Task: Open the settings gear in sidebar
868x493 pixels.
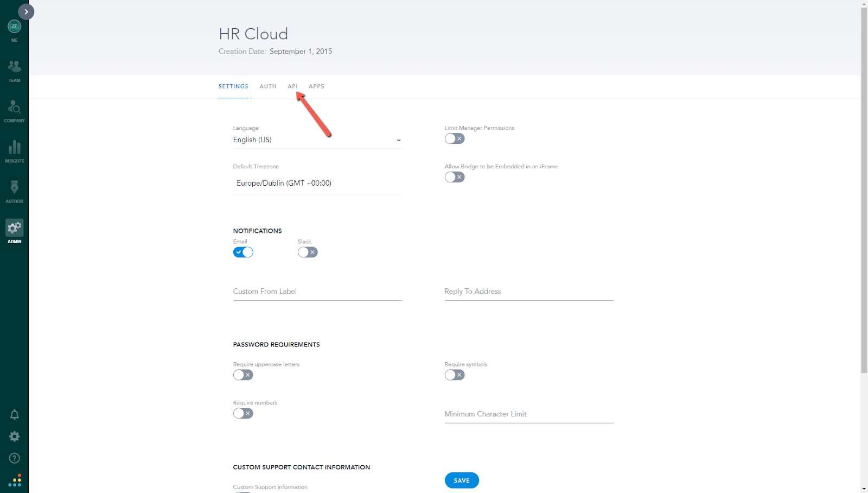Action: click(15, 437)
